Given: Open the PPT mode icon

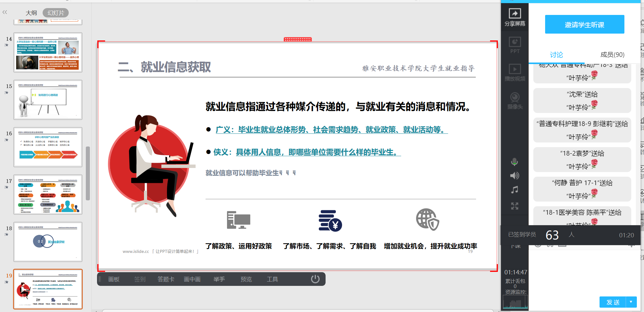Looking at the screenshot, I should (515, 45).
